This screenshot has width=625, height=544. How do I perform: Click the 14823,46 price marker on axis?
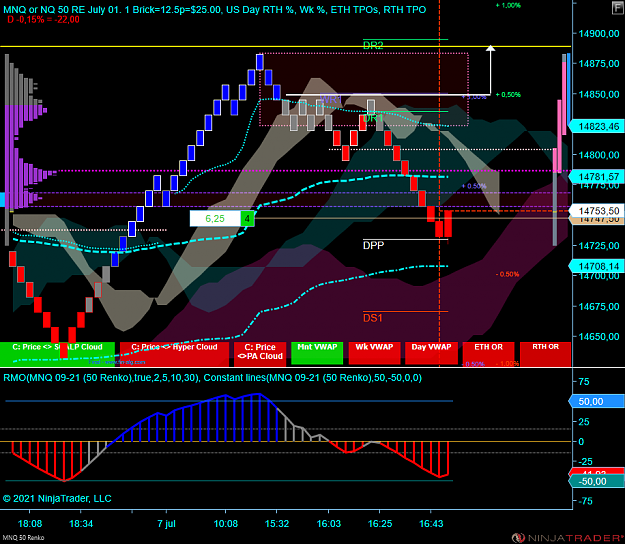[596, 127]
